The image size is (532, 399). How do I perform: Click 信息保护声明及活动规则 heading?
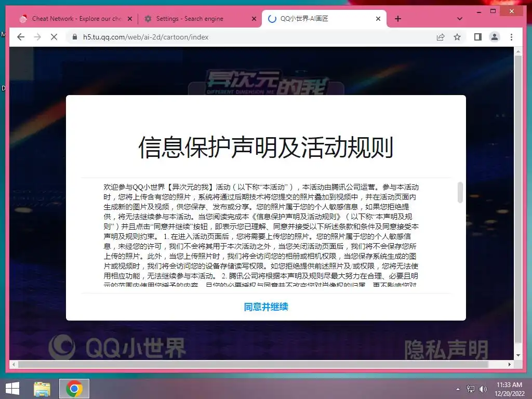coord(266,147)
